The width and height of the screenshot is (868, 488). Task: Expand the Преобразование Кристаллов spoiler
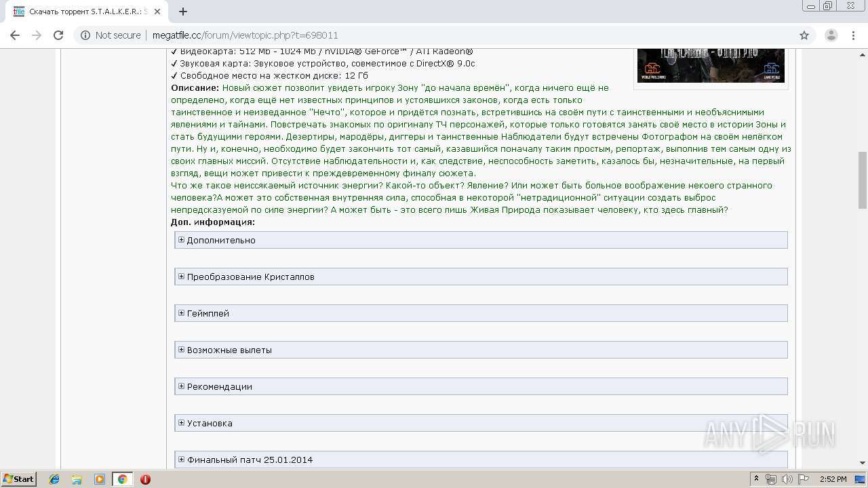coord(481,277)
